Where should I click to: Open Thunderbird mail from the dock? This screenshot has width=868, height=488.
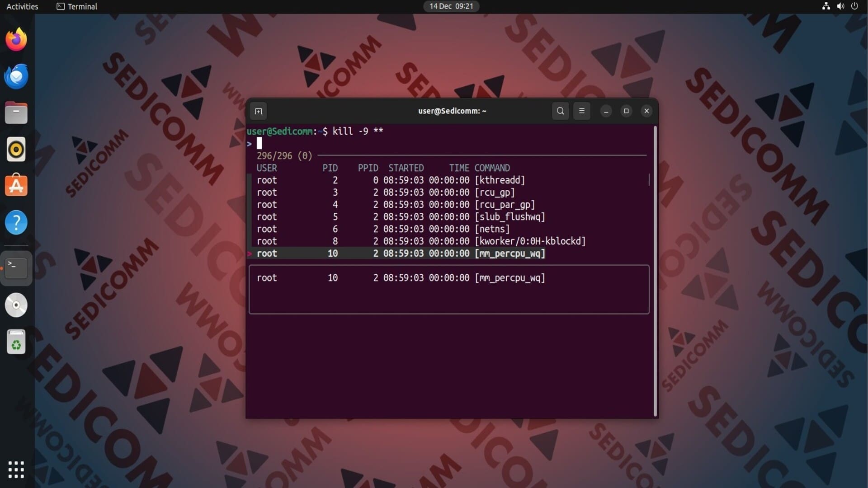16,76
